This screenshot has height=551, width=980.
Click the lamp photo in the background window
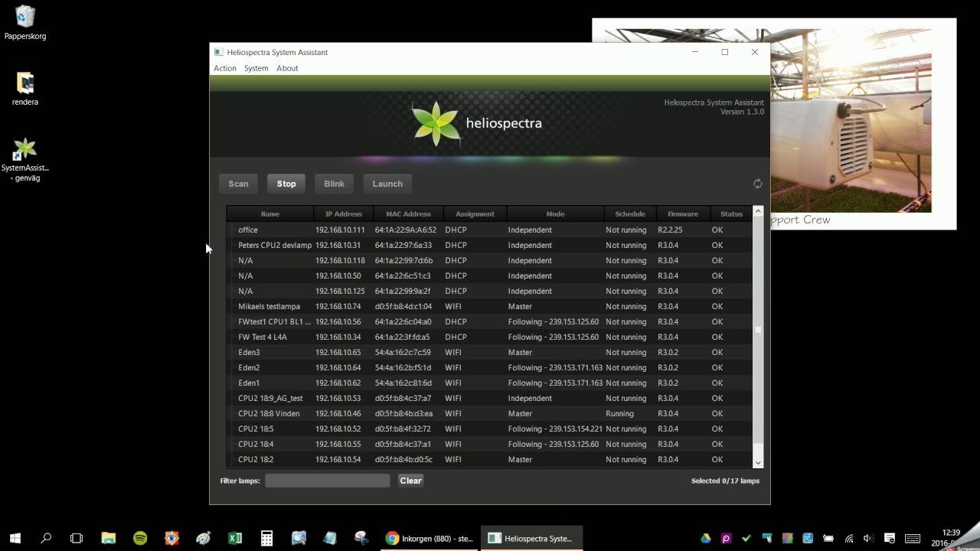tap(851, 121)
